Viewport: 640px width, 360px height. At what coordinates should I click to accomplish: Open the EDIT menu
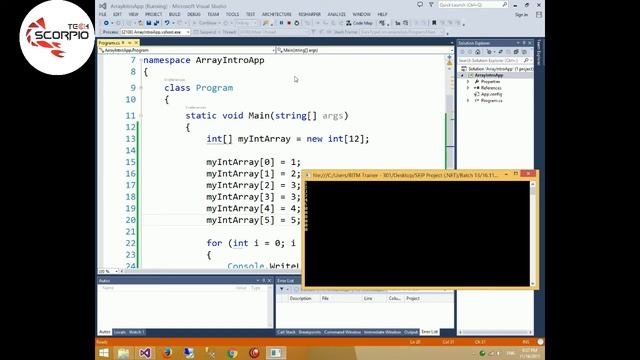(118, 14)
